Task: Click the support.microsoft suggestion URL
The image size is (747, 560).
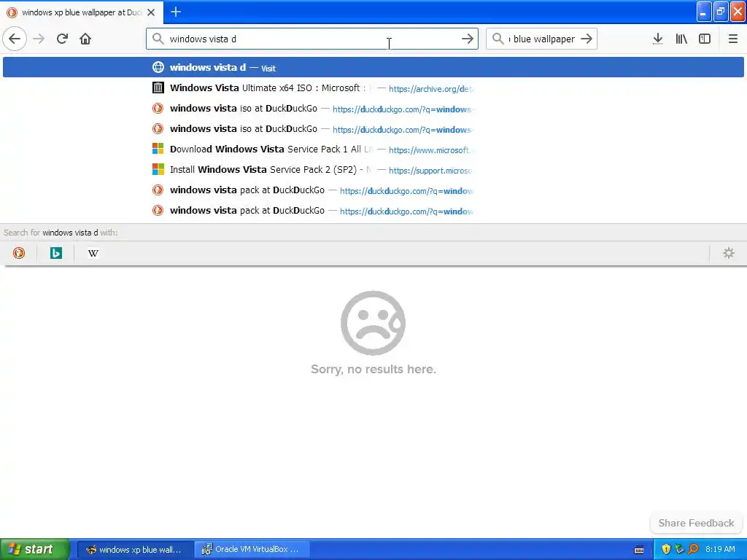Action: [x=430, y=171]
